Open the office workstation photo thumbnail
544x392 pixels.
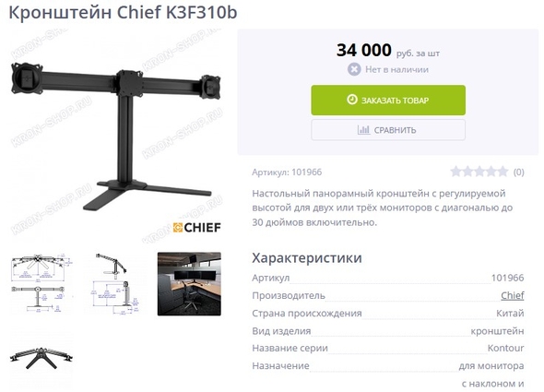pyautogui.click(x=189, y=284)
